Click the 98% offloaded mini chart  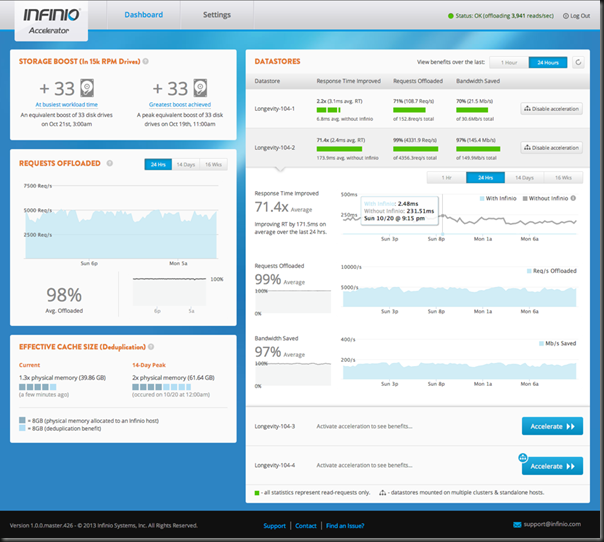click(169, 292)
